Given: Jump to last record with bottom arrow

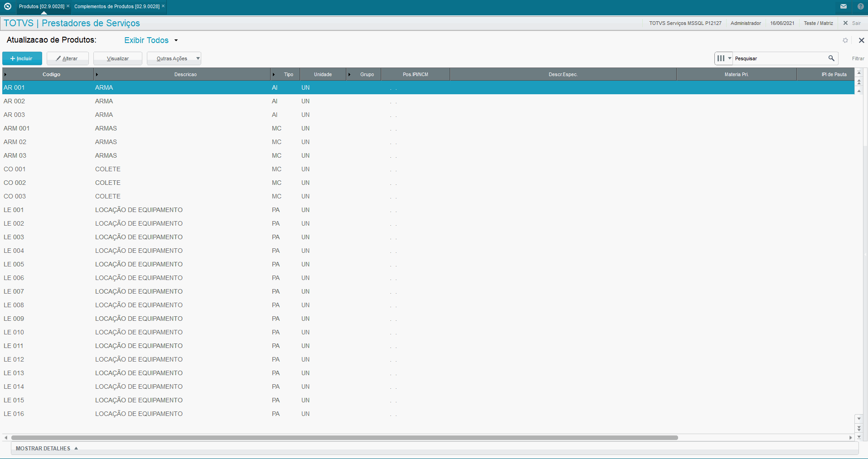Looking at the screenshot, I should coord(859,437).
